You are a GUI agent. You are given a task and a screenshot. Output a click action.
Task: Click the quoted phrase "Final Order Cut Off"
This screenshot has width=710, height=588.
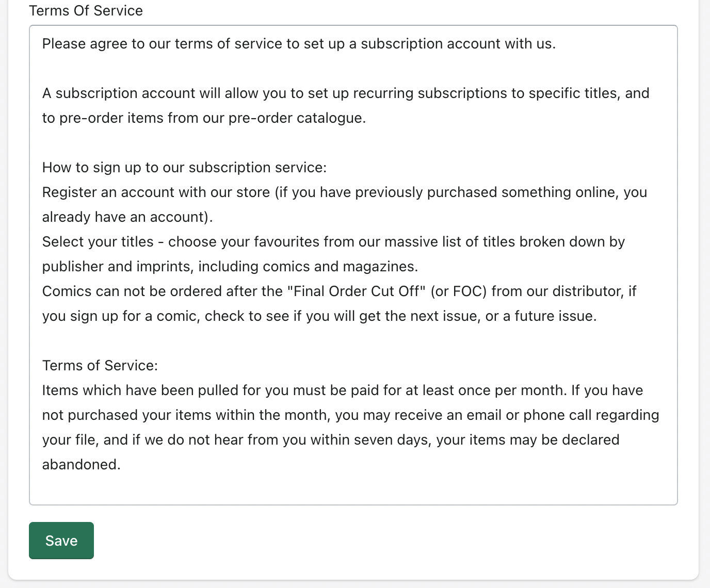click(356, 291)
